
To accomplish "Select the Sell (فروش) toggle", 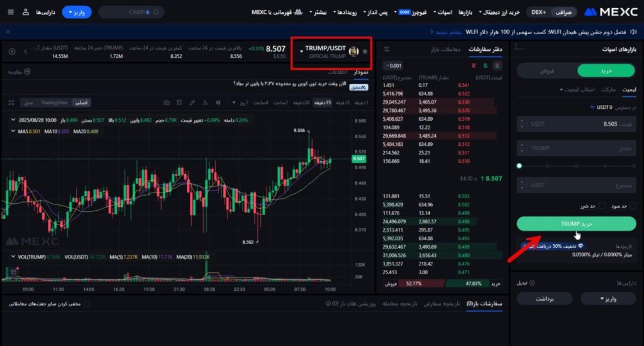I will point(547,70).
